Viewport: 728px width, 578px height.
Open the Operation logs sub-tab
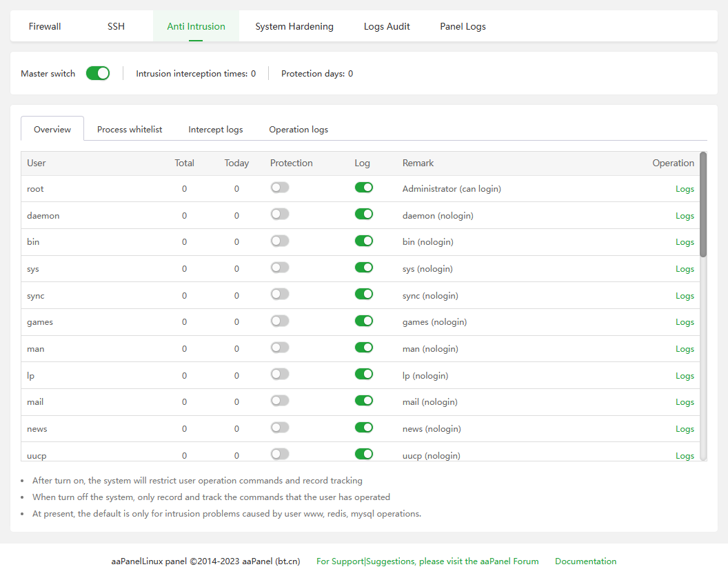click(x=299, y=129)
